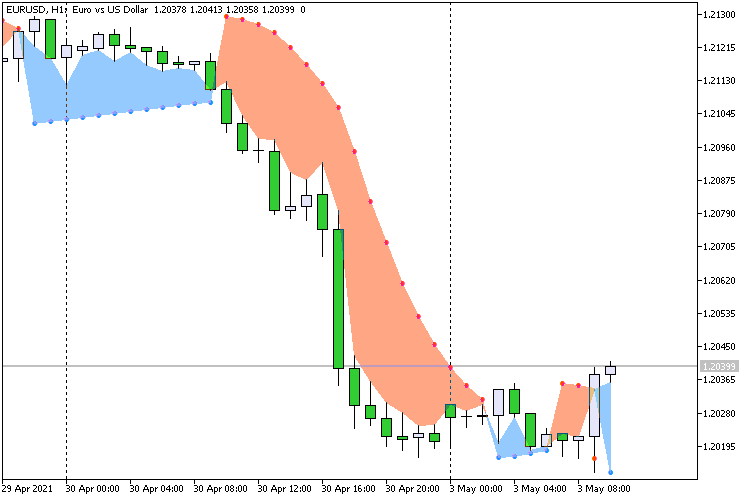Select the tall green candle at 30 Apr 16:00

click(x=338, y=299)
